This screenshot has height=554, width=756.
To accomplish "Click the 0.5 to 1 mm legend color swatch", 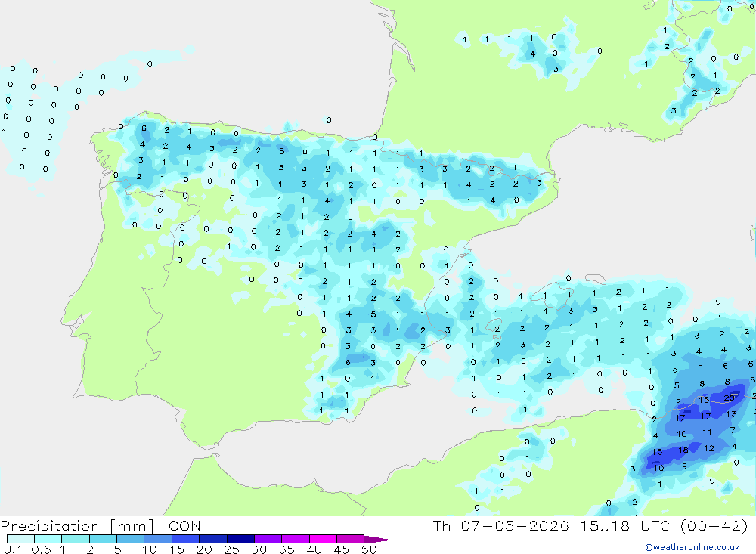I will click(x=48, y=539).
